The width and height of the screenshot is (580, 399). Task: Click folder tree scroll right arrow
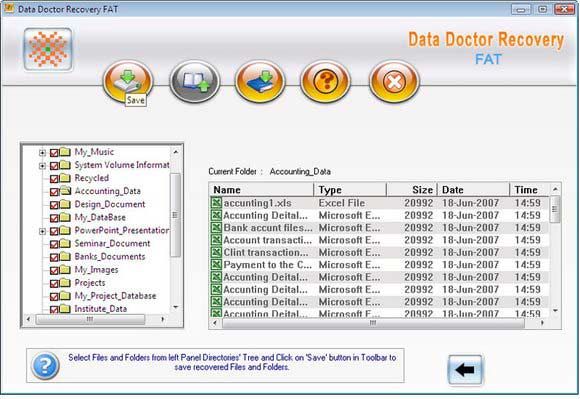click(163, 319)
